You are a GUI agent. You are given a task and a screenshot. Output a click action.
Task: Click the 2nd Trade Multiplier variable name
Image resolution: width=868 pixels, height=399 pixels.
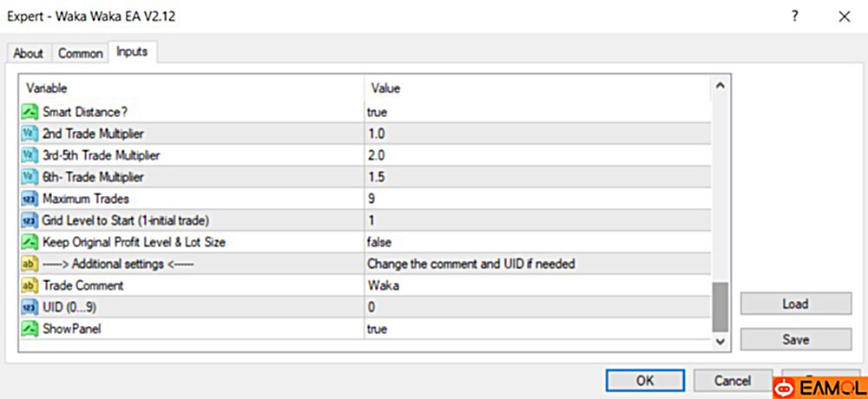point(93,134)
